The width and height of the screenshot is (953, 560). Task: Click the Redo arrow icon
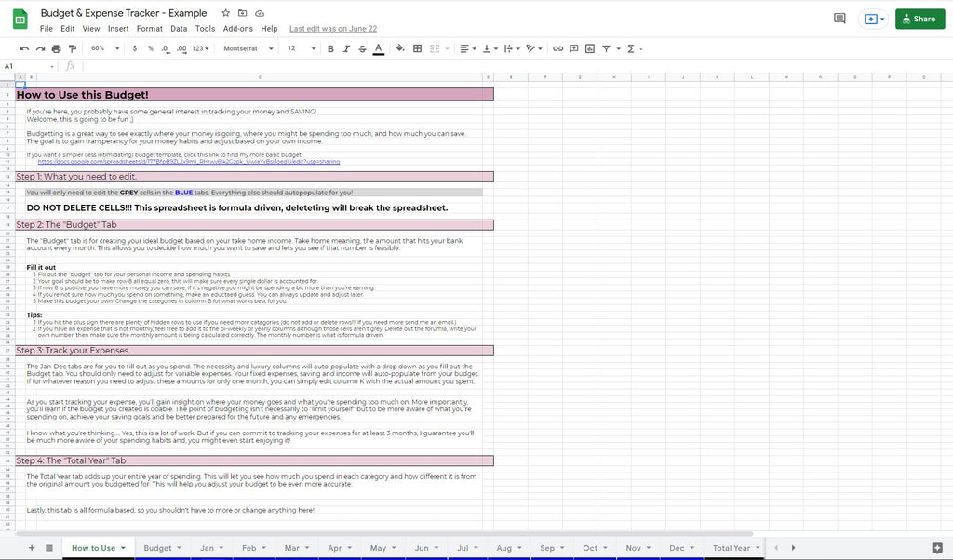pyautogui.click(x=40, y=48)
